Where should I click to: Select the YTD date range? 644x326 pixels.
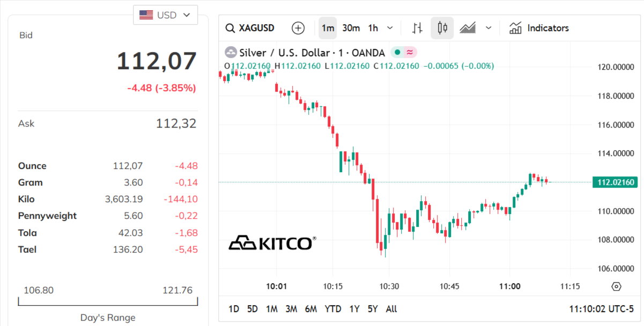click(333, 309)
